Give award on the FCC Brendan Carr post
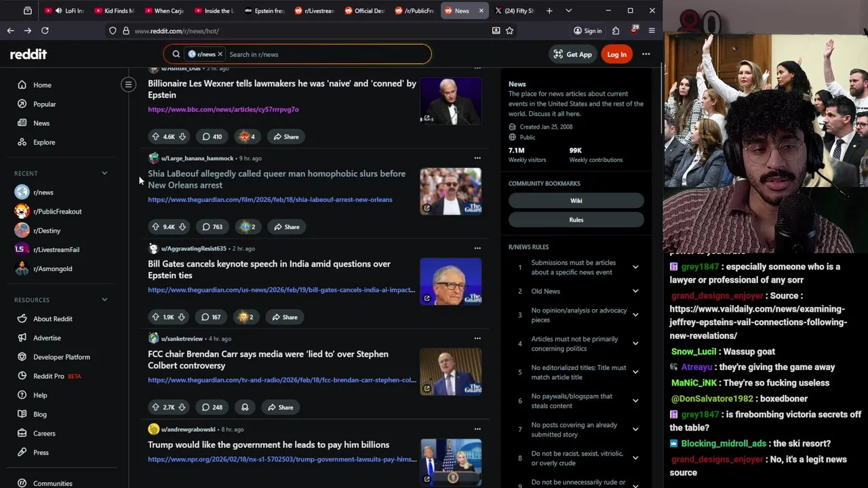The image size is (868, 488). (x=245, y=407)
